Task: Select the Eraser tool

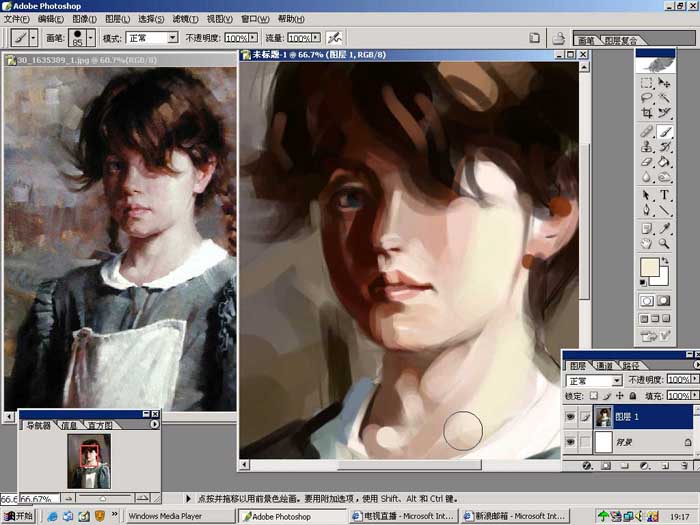Action: coord(646,162)
